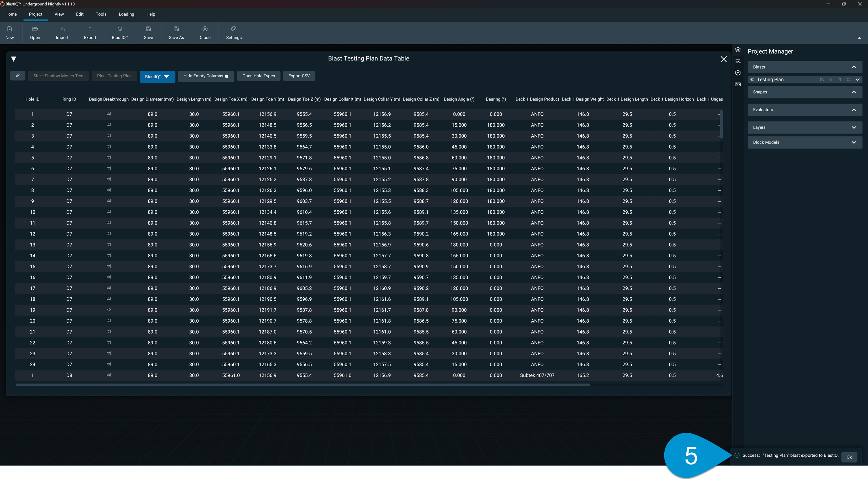This screenshot has width=868, height=479.
Task: Click the Testing Plan blast name
Action: 770,79
